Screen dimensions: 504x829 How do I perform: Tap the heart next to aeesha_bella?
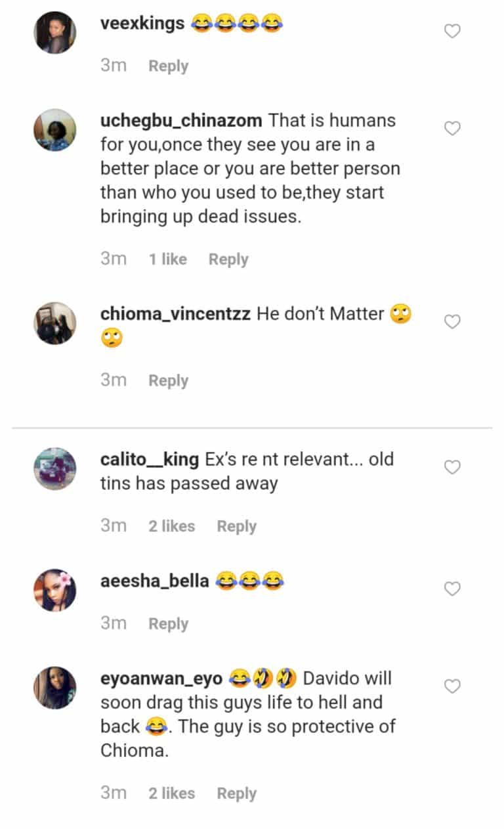click(x=453, y=589)
